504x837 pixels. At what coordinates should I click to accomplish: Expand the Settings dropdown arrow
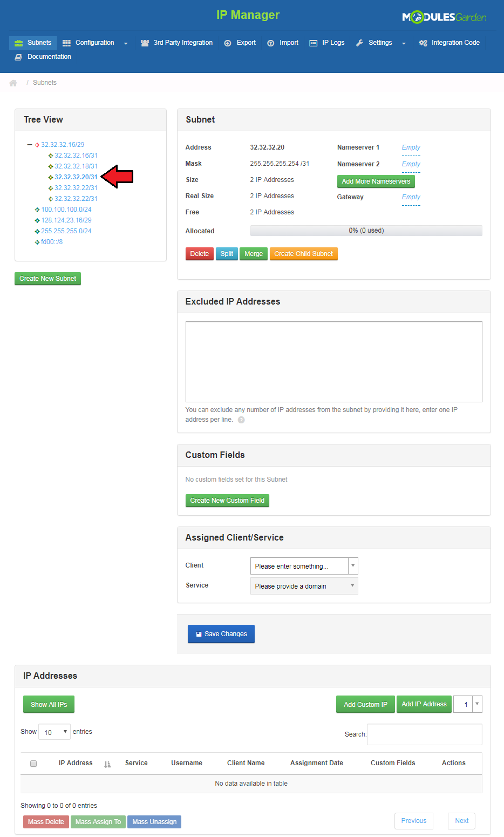[404, 43]
